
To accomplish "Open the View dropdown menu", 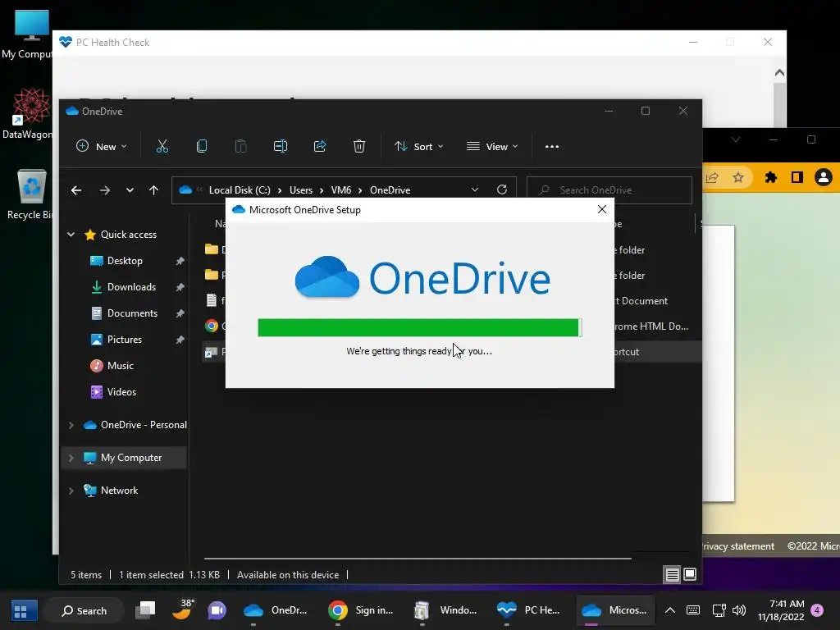I will [x=492, y=146].
